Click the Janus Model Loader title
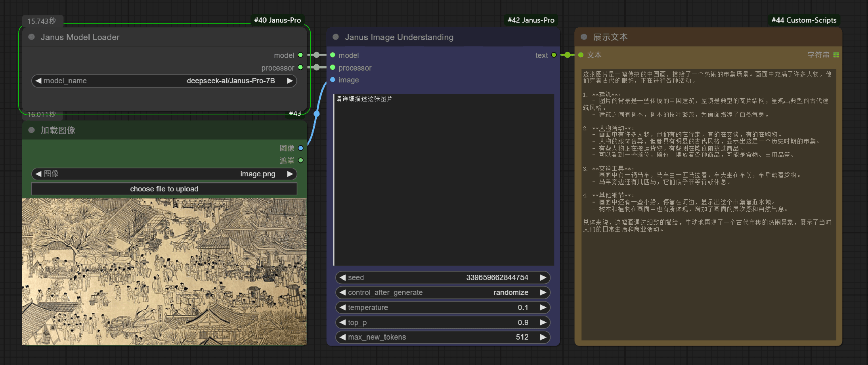The height and width of the screenshot is (365, 868). [80, 37]
